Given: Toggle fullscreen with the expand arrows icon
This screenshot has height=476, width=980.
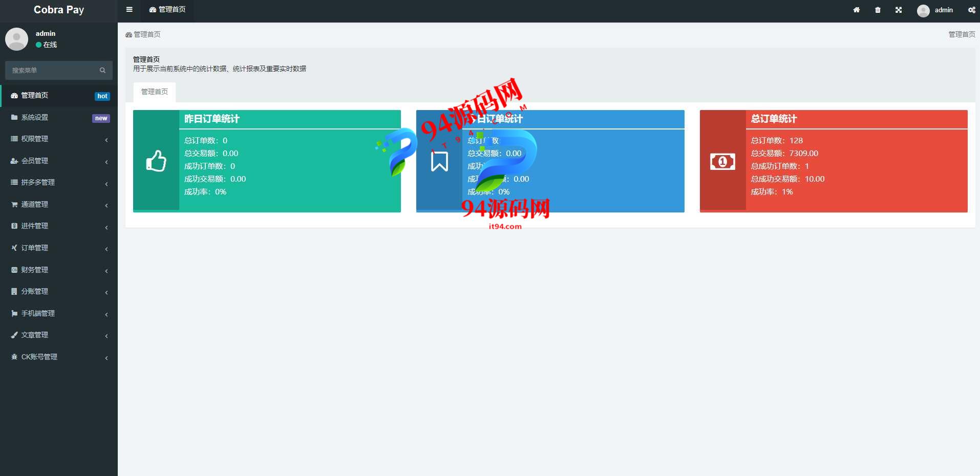Looking at the screenshot, I should point(899,10).
